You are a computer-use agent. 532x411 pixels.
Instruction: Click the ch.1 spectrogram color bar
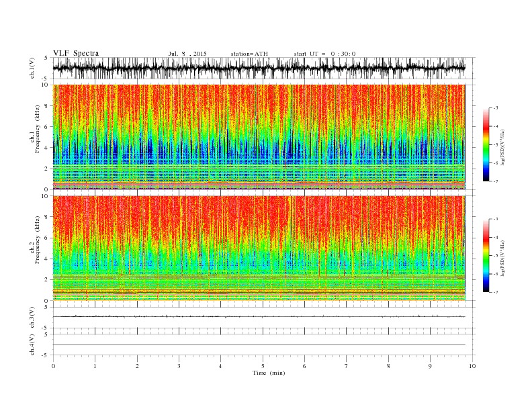click(x=486, y=144)
